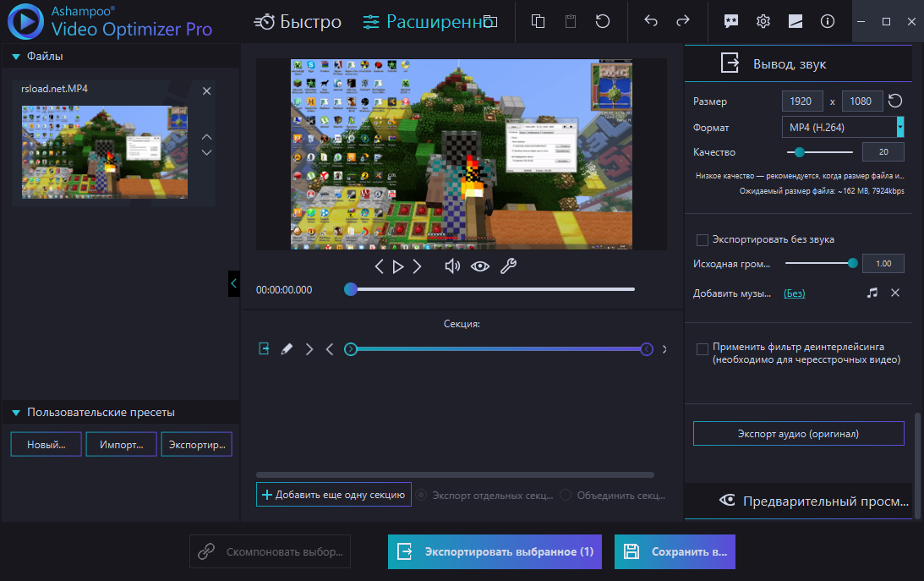Mute the preview speaker icon

[x=452, y=266]
